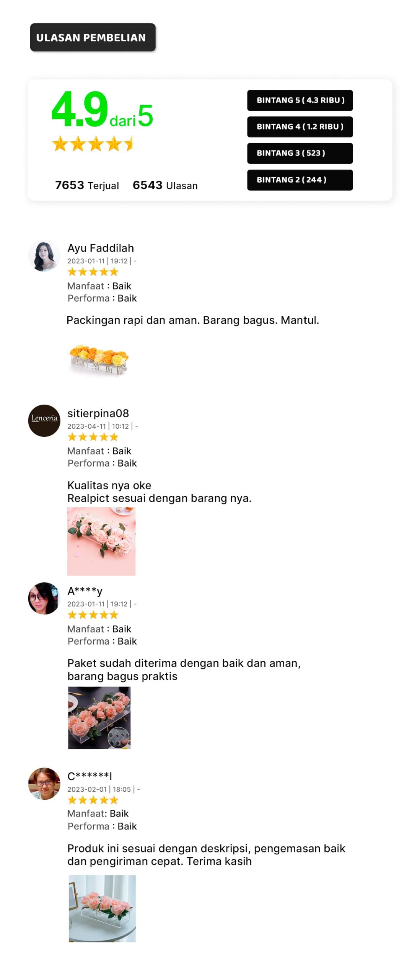Click sitierpina08's five-star rating
Screen dimensions: 420x980
pyautogui.click(x=93, y=437)
